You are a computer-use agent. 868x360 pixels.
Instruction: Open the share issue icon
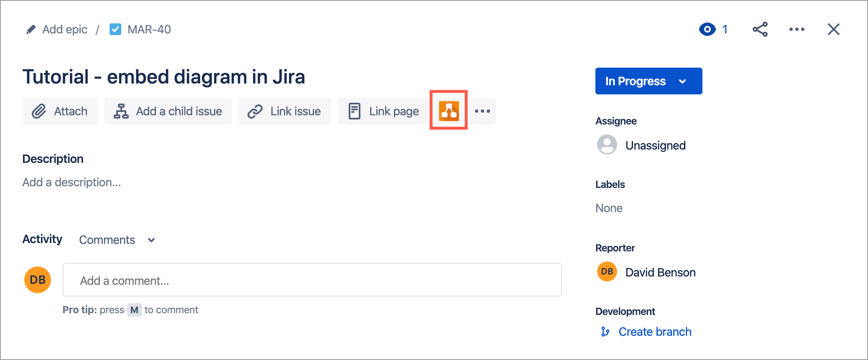(x=760, y=29)
